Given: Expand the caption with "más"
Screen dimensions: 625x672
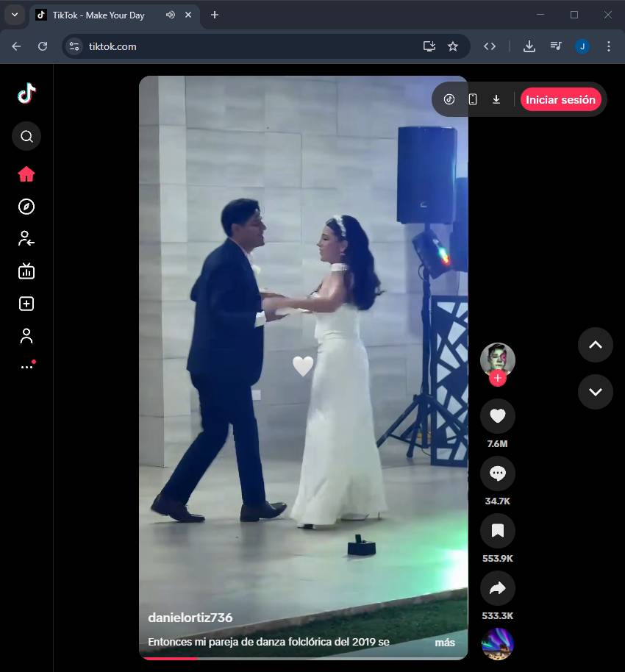Looking at the screenshot, I should coord(445,643).
